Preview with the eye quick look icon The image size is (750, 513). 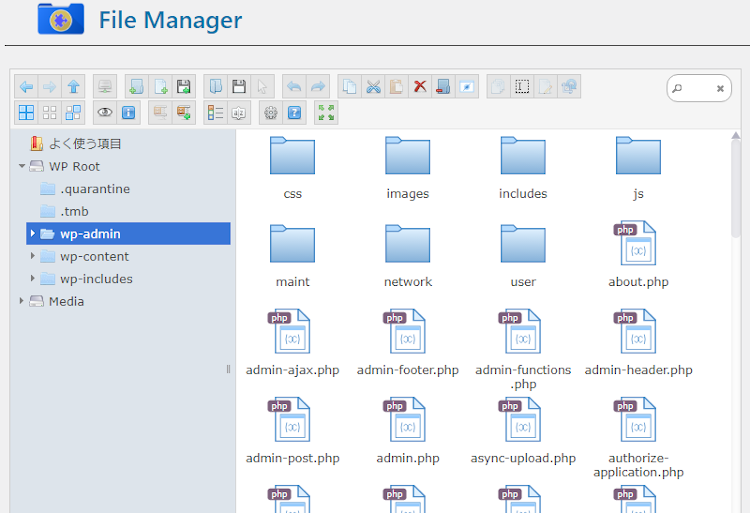click(x=105, y=113)
